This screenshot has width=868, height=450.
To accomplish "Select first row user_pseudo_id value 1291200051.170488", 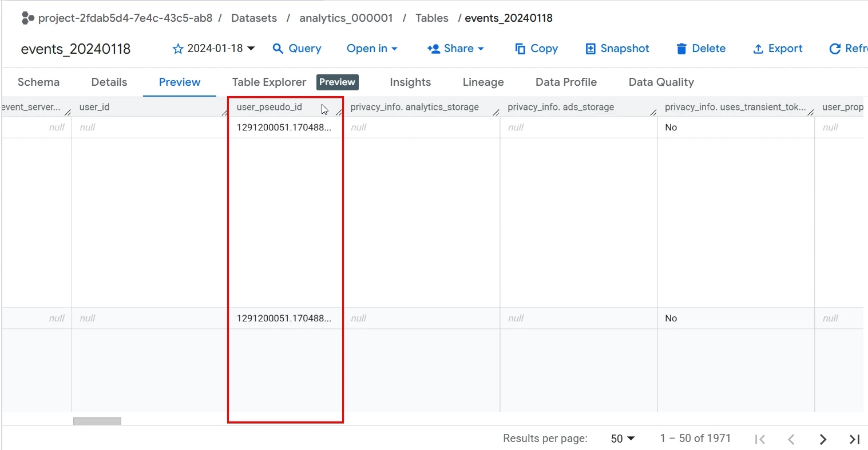I will 284,128.
